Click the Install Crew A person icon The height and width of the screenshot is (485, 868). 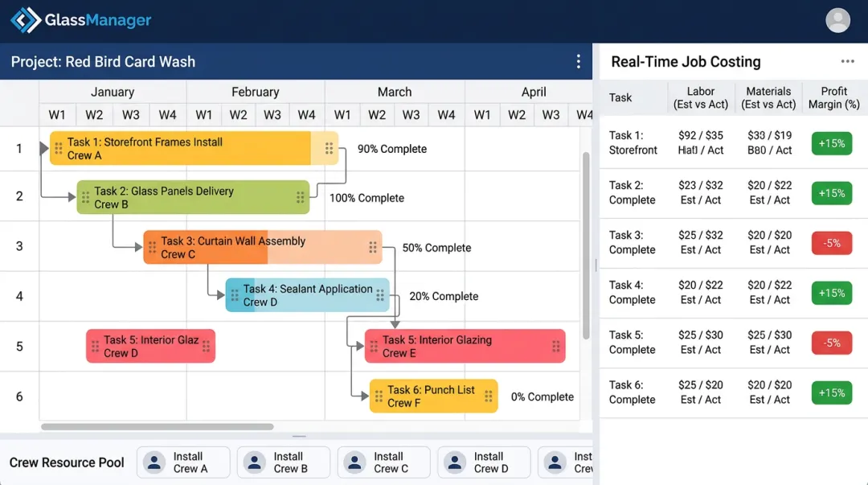(x=154, y=462)
